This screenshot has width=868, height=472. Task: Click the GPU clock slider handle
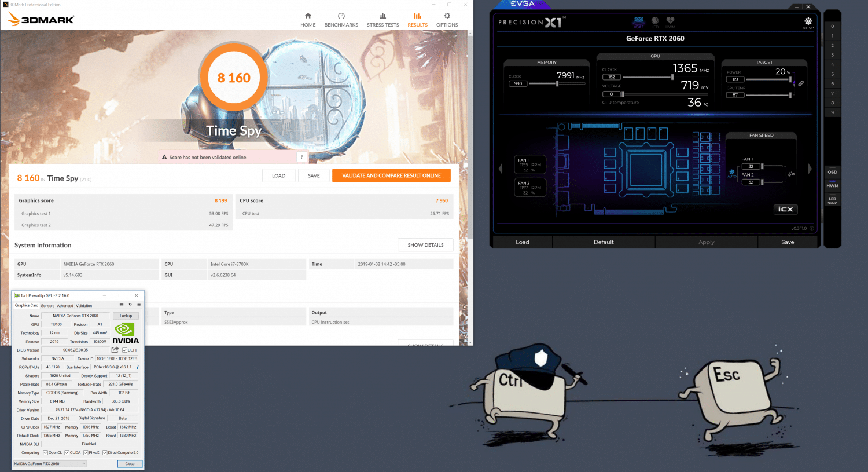coord(672,76)
